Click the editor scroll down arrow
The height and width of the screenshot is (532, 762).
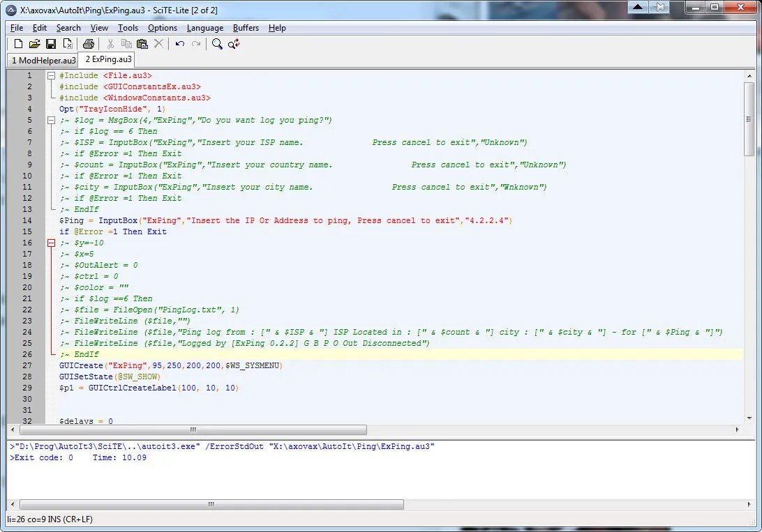749,418
